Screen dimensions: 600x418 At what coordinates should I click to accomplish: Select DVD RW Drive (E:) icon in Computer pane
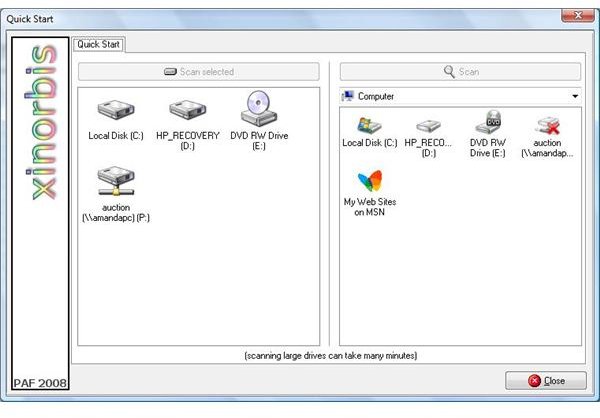click(488, 122)
